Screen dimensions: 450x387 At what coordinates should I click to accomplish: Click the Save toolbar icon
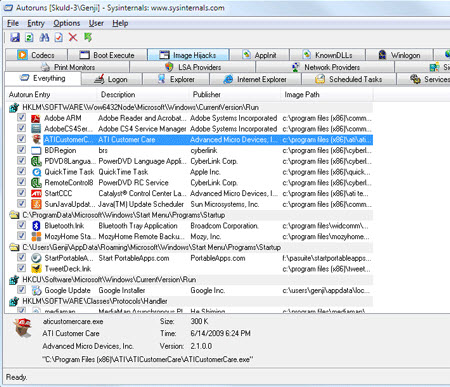pos(15,37)
